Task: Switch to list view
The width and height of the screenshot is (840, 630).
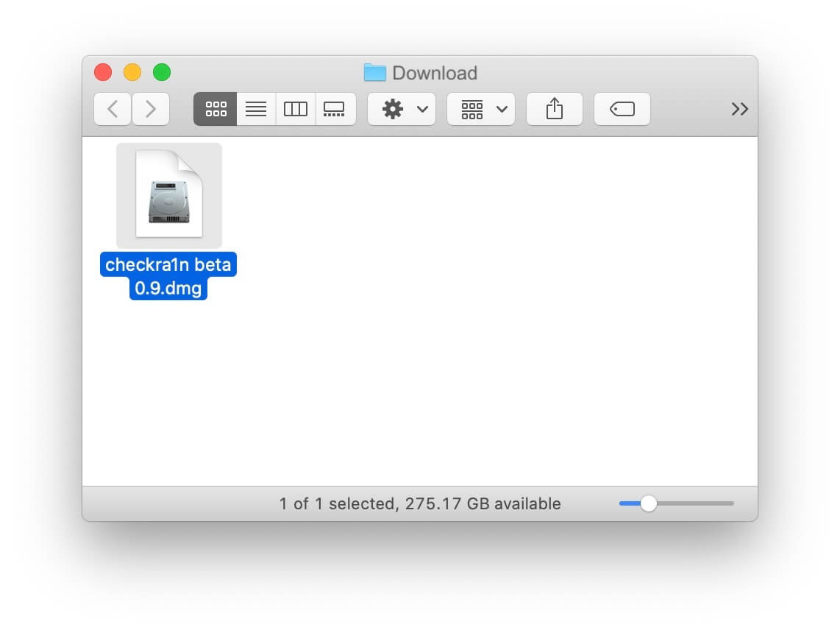Action: point(256,110)
